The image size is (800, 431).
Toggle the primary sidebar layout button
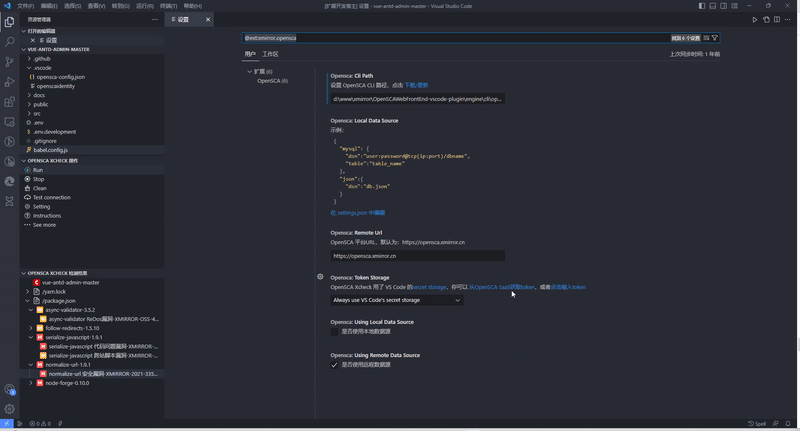coord(701,6)
